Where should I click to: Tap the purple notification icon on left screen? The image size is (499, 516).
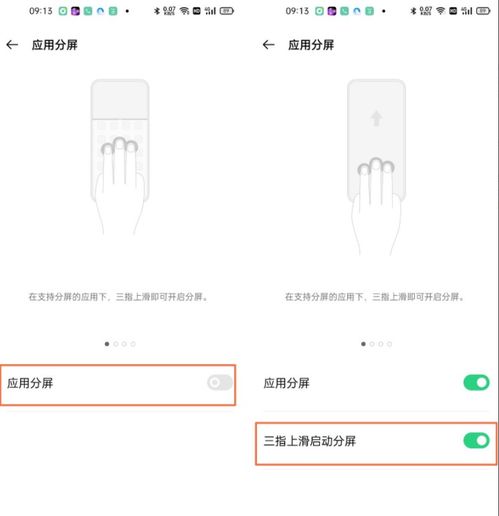[76, 11]
